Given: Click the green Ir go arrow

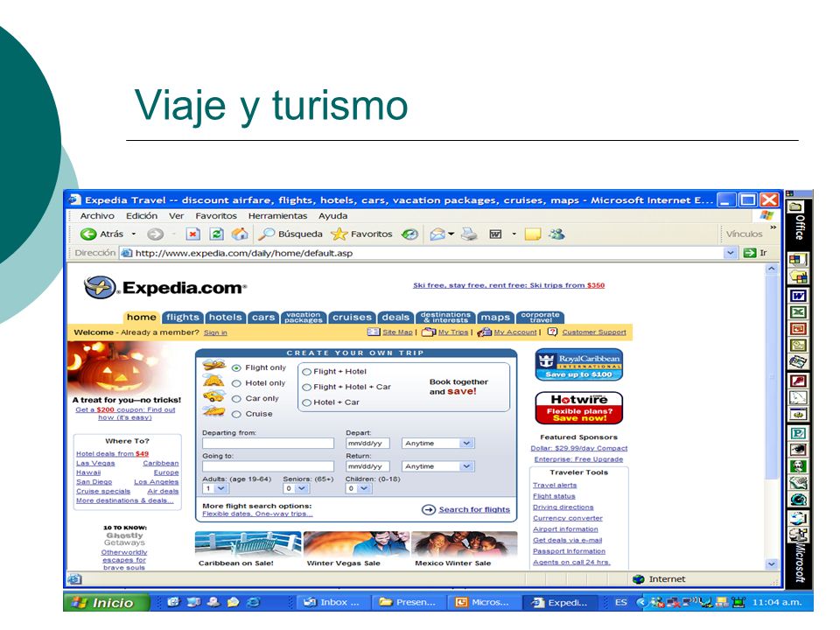Looking at the screenshot, I should 750,253.
